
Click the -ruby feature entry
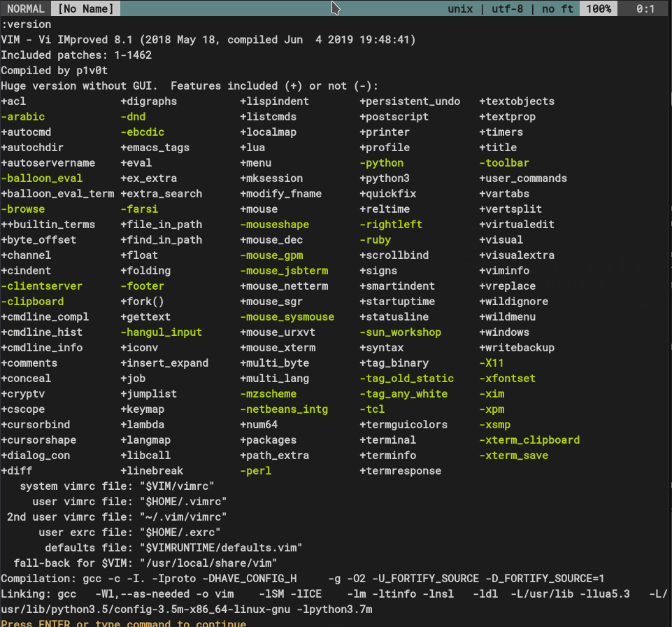point(376,240)
